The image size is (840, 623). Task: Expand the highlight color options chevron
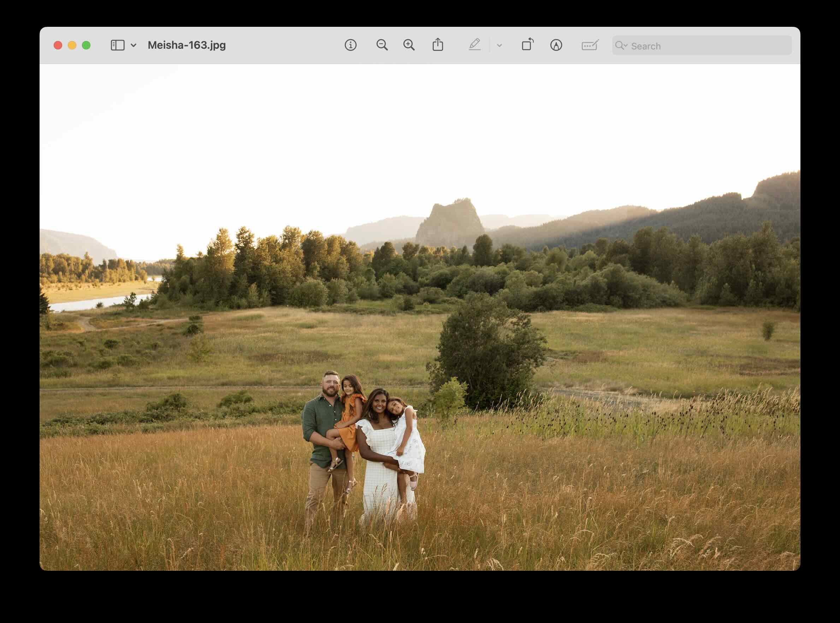coord(499,45)
